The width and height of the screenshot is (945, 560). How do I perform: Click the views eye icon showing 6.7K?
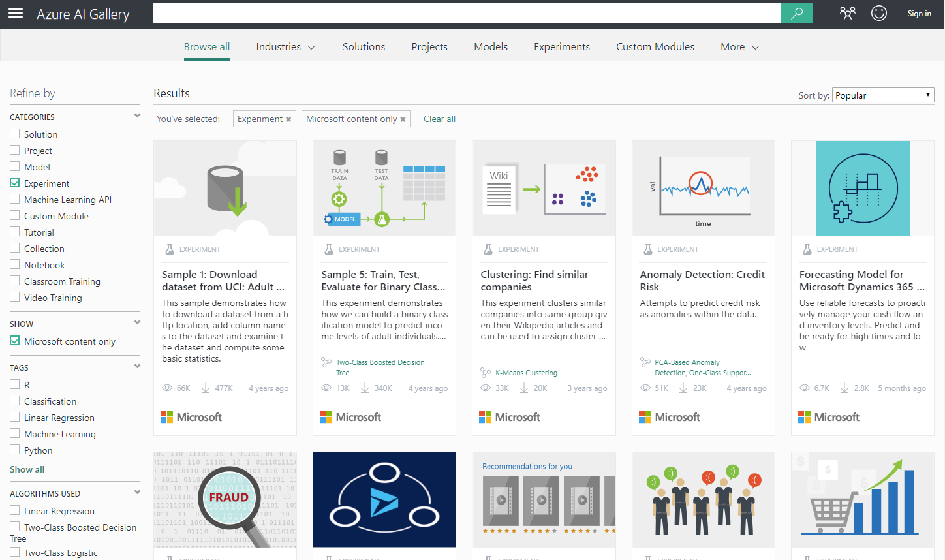coord(805,388)
